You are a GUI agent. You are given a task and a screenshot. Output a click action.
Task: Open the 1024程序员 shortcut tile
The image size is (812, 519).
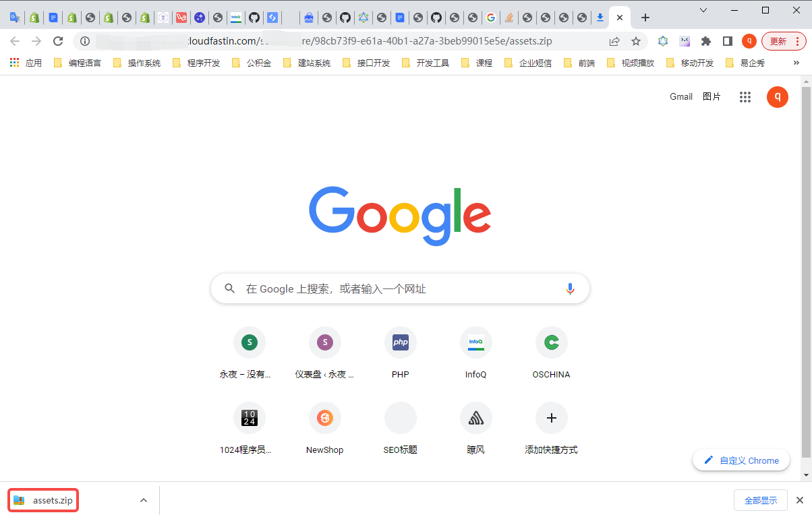point(250,430)
